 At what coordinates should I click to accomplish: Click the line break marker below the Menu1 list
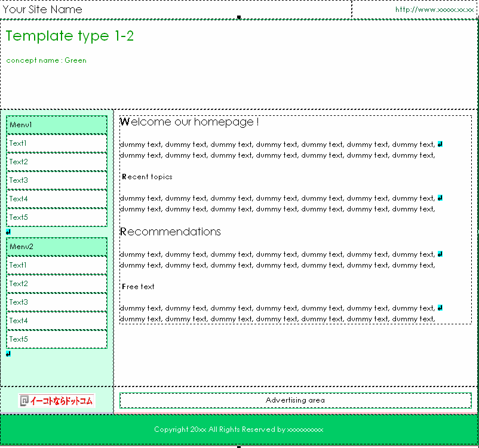tap(8, 232)
